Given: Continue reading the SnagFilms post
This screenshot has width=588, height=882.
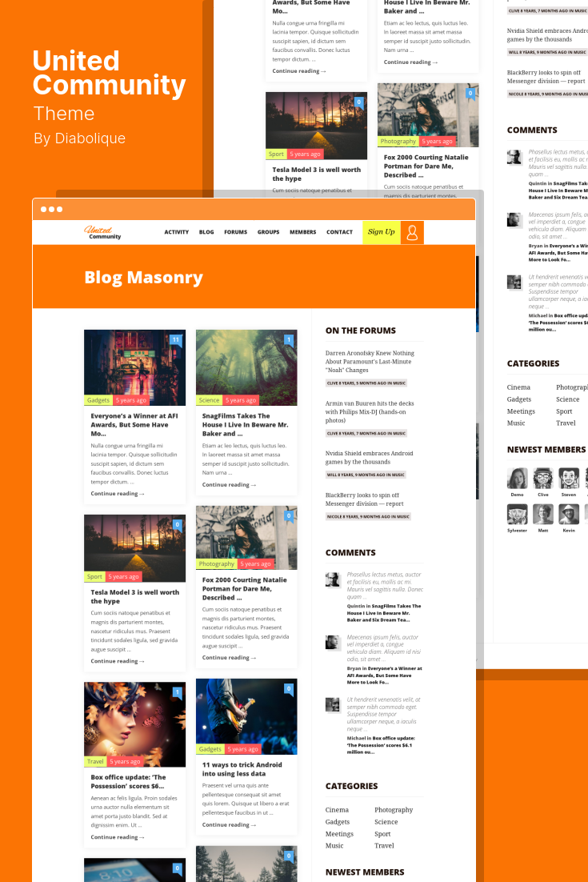Looking at the screenshot, I should (230, 484).
